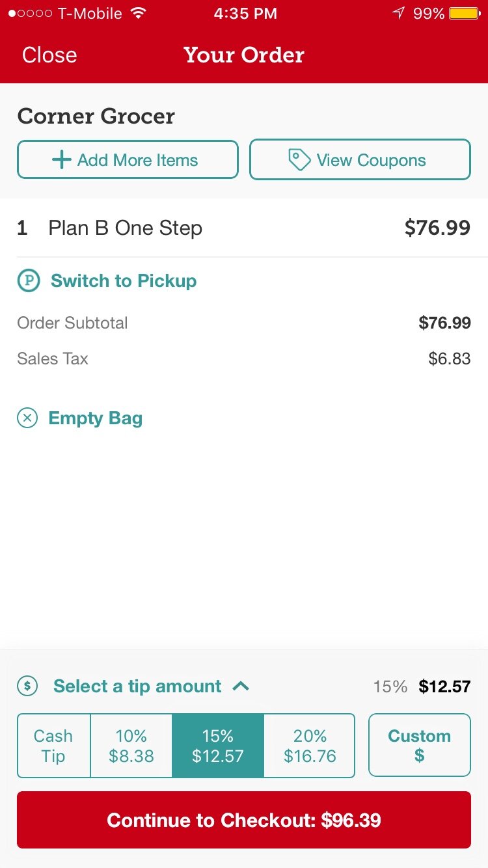Expand the Select a tip amount section
The width and height of the screenshot is (488, 868).
pos(139,685)
